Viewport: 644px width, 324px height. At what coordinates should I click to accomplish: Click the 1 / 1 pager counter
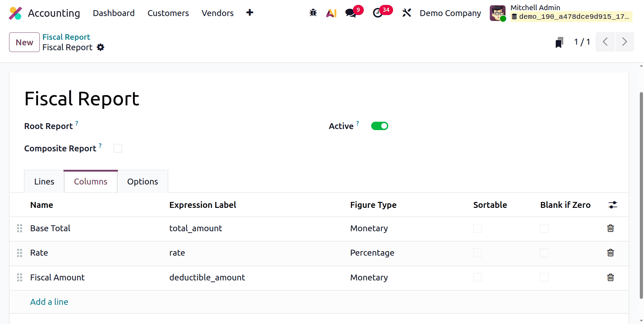[582, 42]
